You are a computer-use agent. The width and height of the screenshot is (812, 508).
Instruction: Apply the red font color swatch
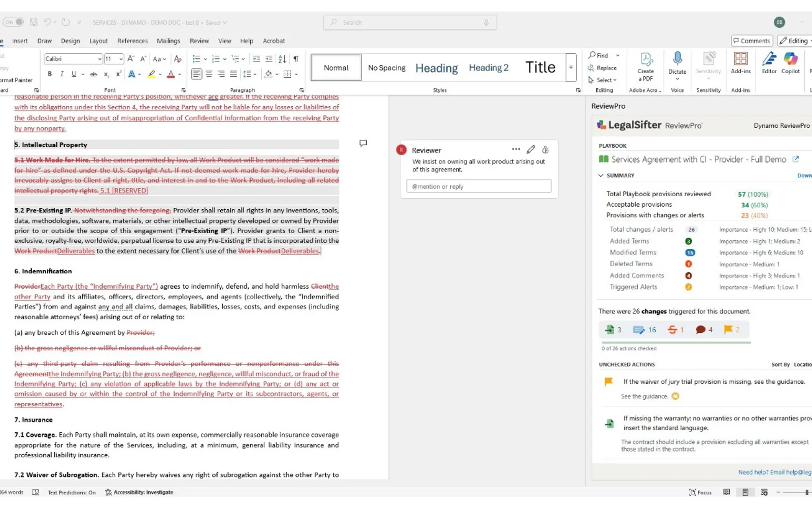(x=171, y=74)
